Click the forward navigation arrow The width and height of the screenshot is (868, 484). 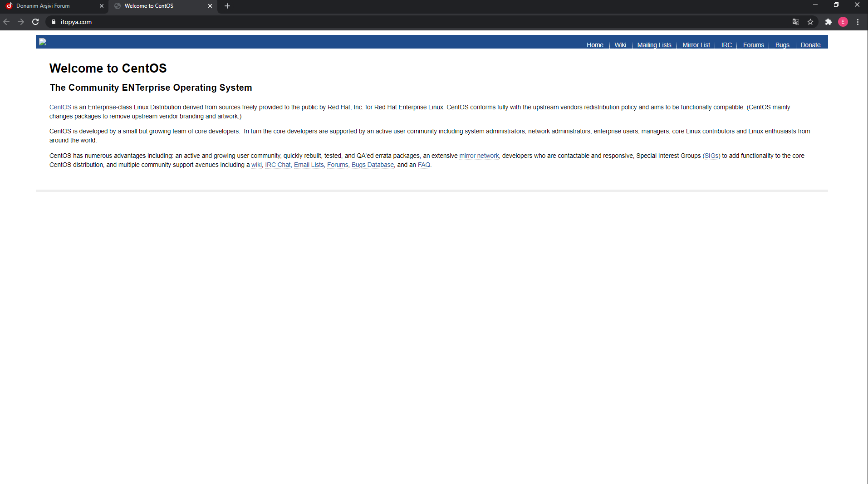coord(21,21)
